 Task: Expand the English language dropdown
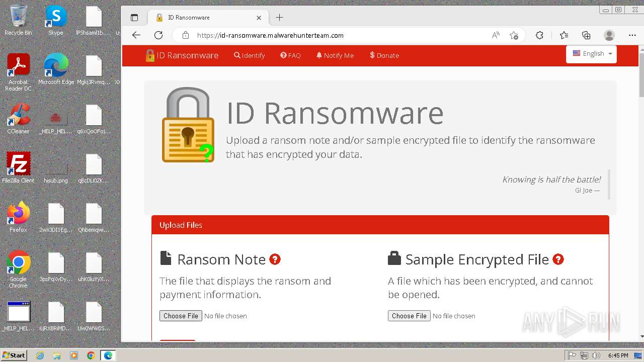tap(592, 54)
